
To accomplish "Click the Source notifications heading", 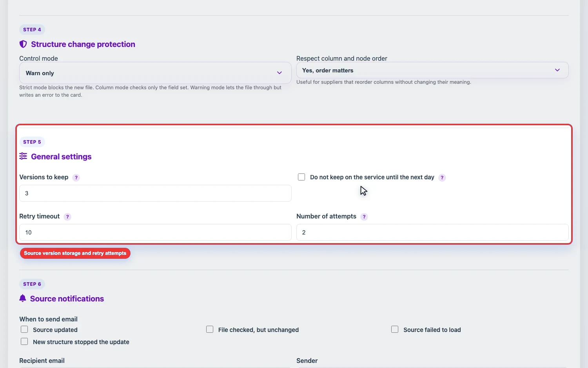I will tap(67, 299).
